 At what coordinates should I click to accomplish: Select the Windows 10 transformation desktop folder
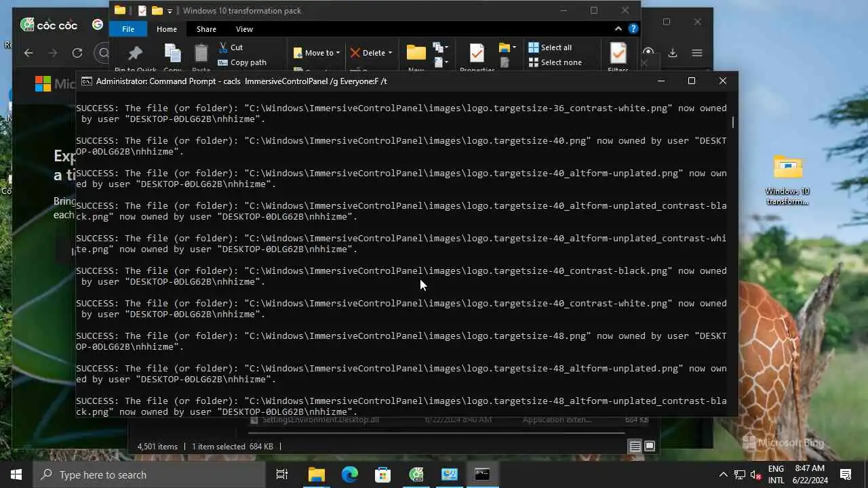(x=787, y=180)
